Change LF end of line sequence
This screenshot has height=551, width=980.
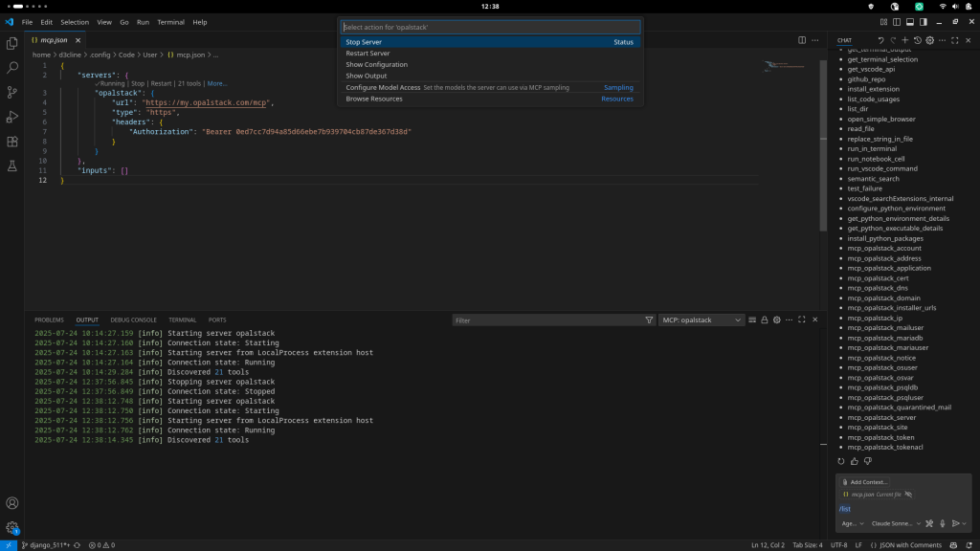858,545
